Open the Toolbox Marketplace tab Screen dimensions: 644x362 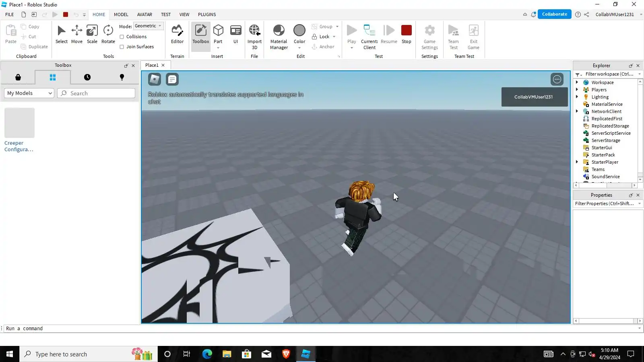click(x=18, y=77)
